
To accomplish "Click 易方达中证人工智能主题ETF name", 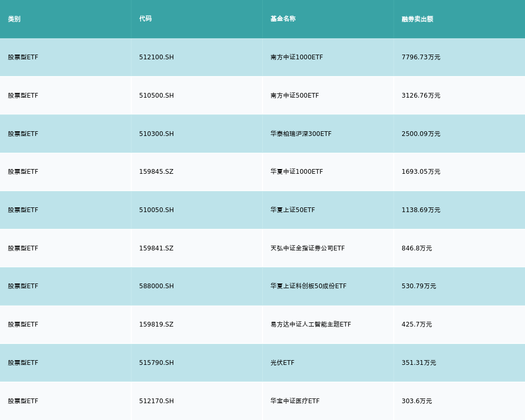I will (311, 324).
